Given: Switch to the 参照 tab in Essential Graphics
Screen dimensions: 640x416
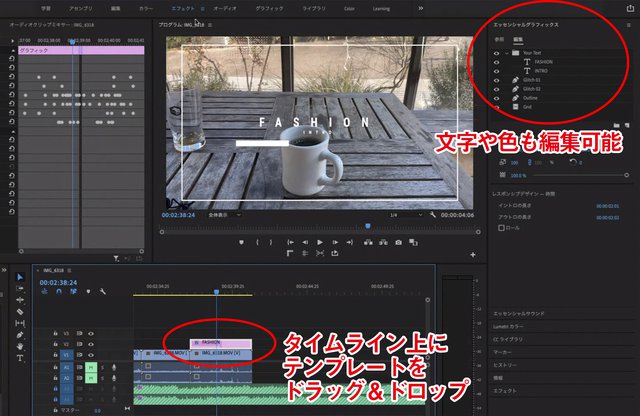Looking at the screenshot, I should [x=500, y=39].
